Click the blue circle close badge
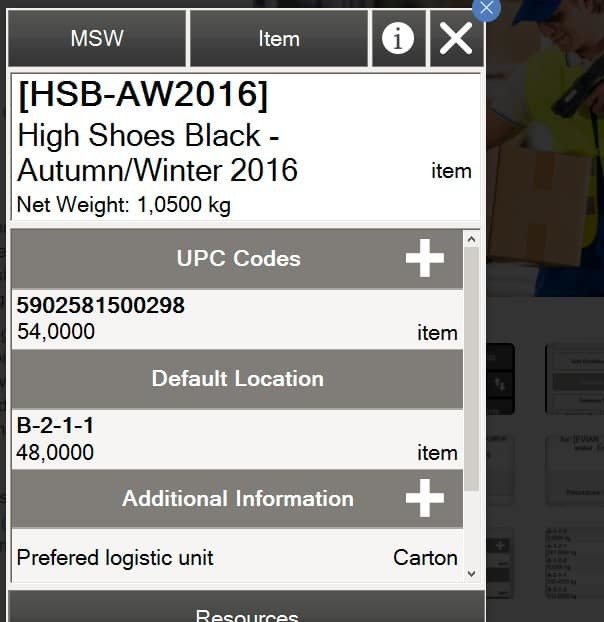Image resolution: width=604 pixels, height=622 pixels. 487,8
